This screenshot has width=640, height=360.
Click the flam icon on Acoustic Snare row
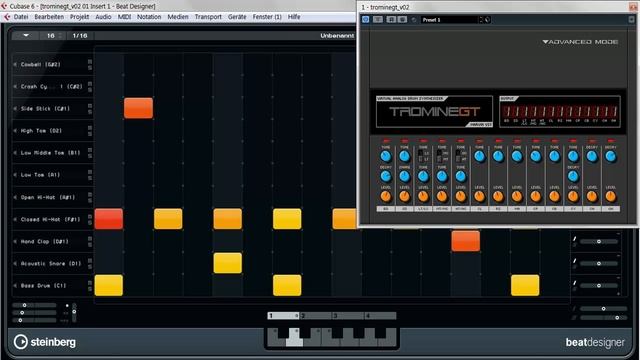tap(575, 261)
